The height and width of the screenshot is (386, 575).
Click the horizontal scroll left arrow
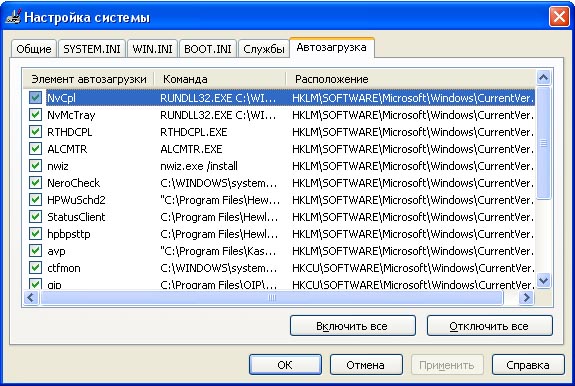point(31,298)
